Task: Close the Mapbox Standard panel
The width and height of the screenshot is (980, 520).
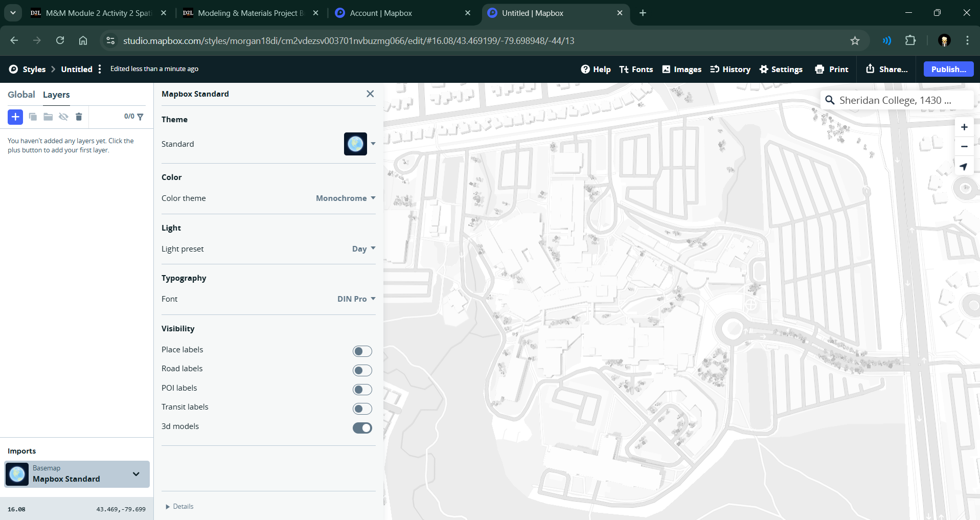Action: pos(370,94)
